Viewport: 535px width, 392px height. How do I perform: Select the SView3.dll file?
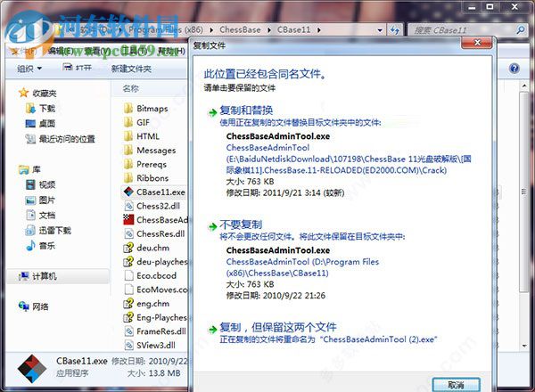(x=150, y=346)
